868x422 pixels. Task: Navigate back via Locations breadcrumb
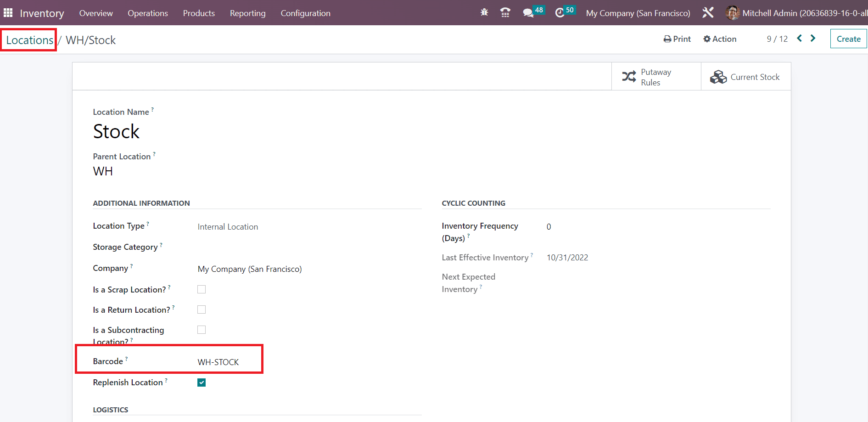[29, 40]
